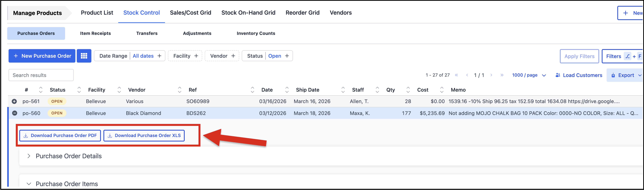The height and width of the screenshot is (190, 644).
Task: Go to last page double-chevron icon
Action: [x=502, y=75]
